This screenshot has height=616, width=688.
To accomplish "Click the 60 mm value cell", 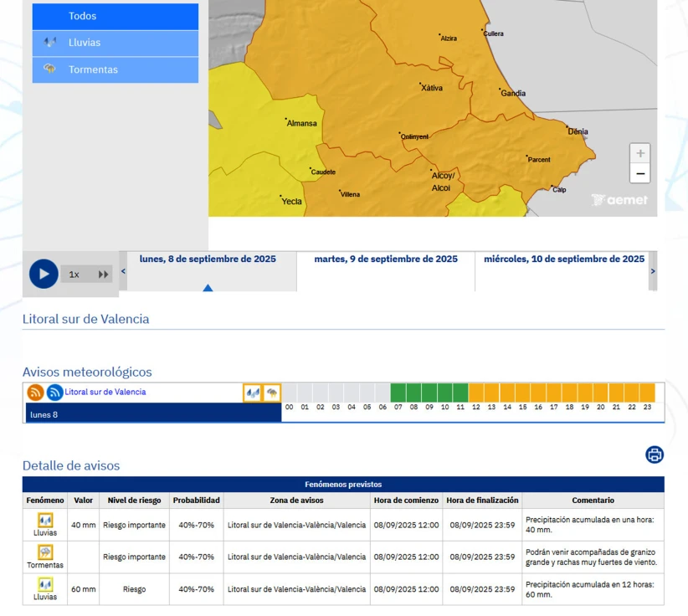I will pos(84,589).
